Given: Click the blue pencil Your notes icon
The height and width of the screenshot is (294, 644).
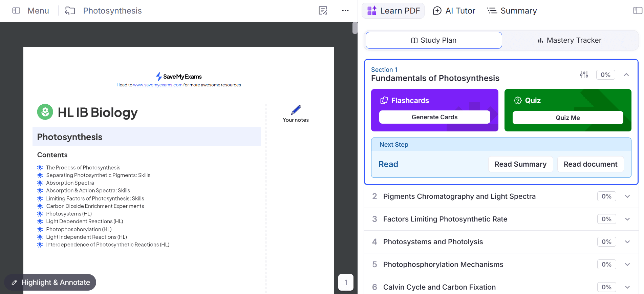Looking at the screenshot, I should tap(296, 110).
